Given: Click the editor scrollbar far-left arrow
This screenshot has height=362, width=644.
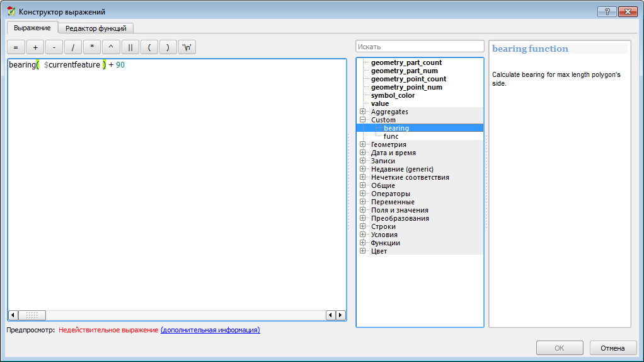Looking at the screenshot, I should (x=13, y=315).
